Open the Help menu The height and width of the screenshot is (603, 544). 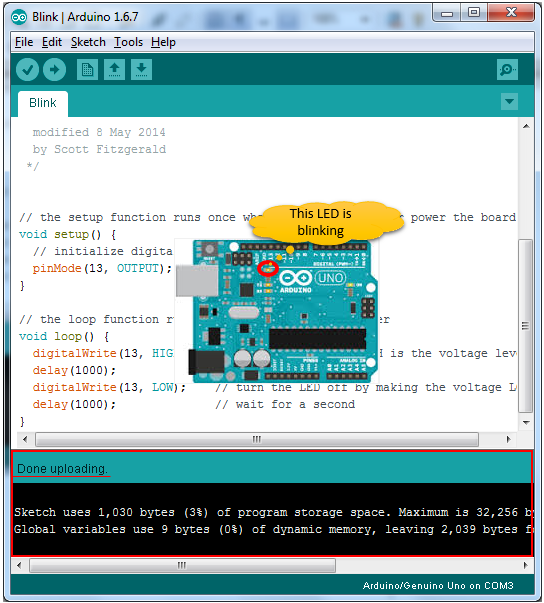pyautogui.click(x=163, y=42)
